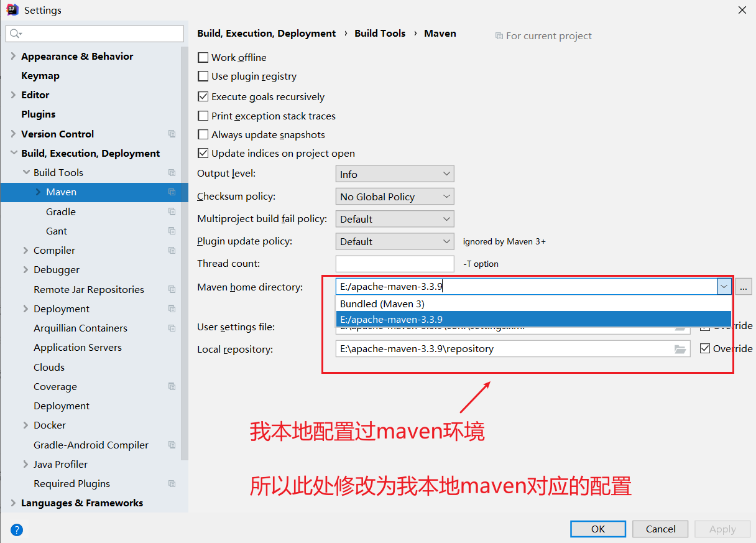Click the project-level icon beside Required Plugins
The image size is (756, 543).
172,483
